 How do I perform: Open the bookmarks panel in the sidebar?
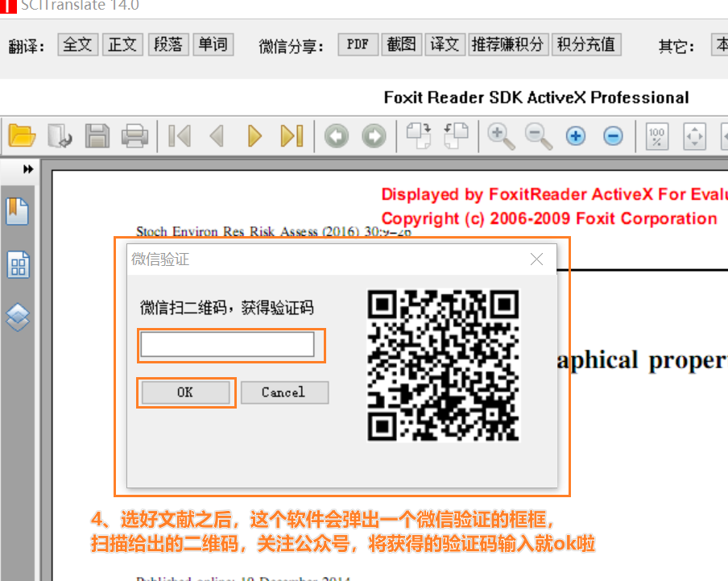[x=18, y=211]
